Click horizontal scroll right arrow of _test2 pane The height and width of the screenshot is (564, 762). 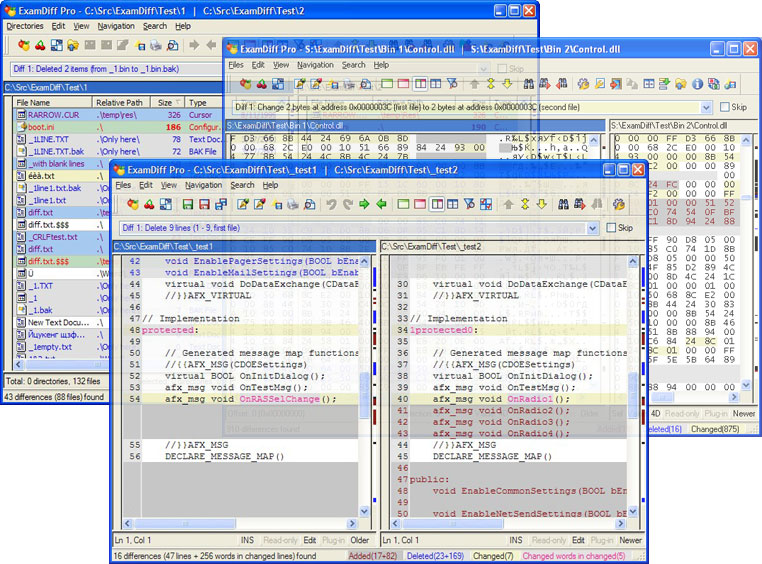click(x=620, y=524)
